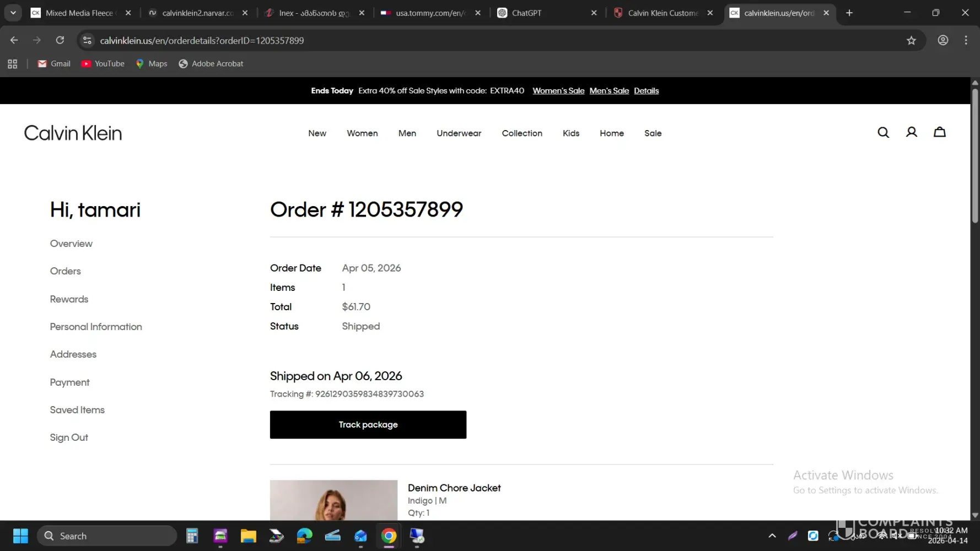Switch to Chrome on the taskbar
Image resolution: width=980 pixels, height=551 pixels.
(x=389, y=536)
